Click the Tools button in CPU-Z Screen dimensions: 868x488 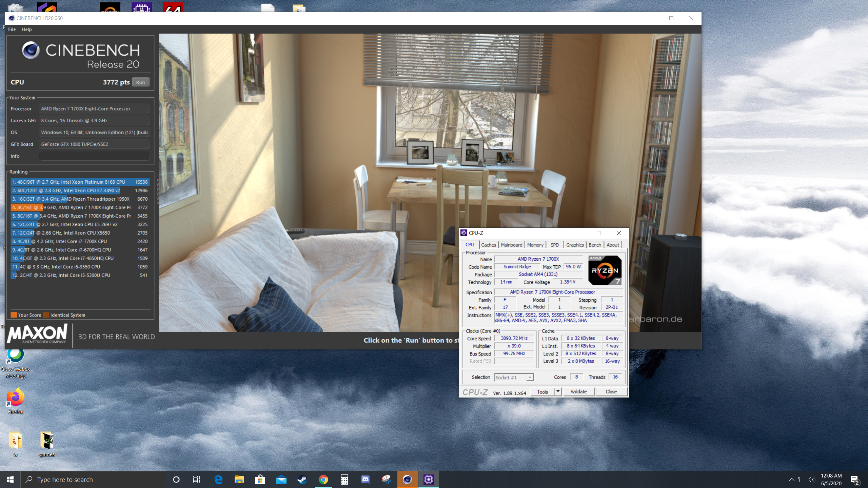click(542, 392)
